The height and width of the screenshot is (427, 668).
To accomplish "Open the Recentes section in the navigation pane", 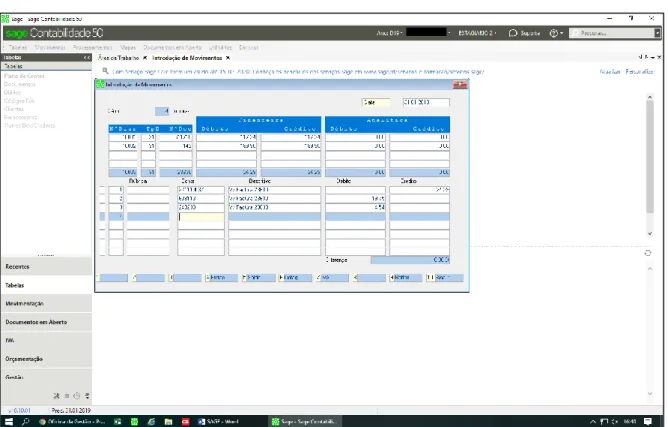I will pos(46,266).
